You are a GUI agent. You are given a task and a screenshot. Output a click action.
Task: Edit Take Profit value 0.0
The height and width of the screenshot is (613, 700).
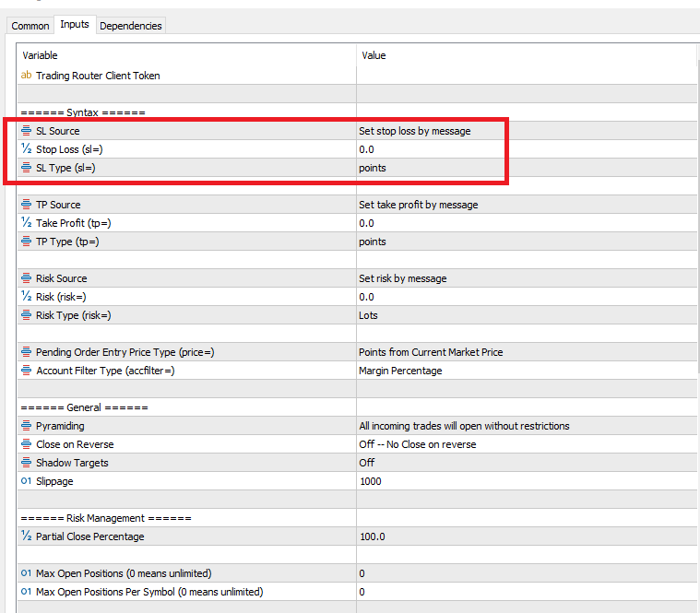[527, 223]
